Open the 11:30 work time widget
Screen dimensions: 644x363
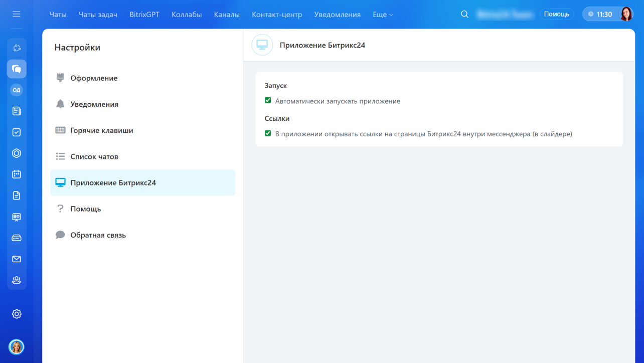(600, 15)
